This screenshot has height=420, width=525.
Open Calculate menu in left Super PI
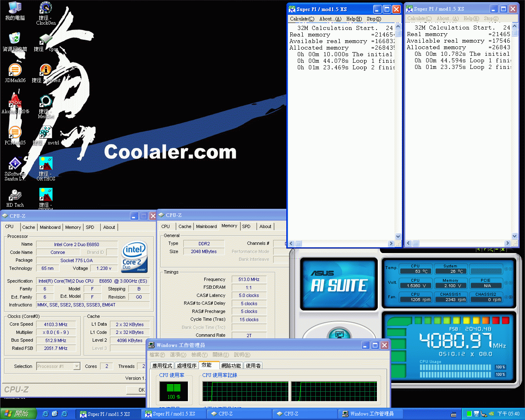pyautogui.click(x=302, y=19)
